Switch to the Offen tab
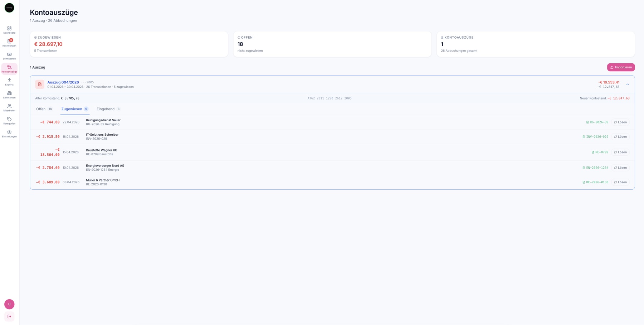 (x=44, y=109)
